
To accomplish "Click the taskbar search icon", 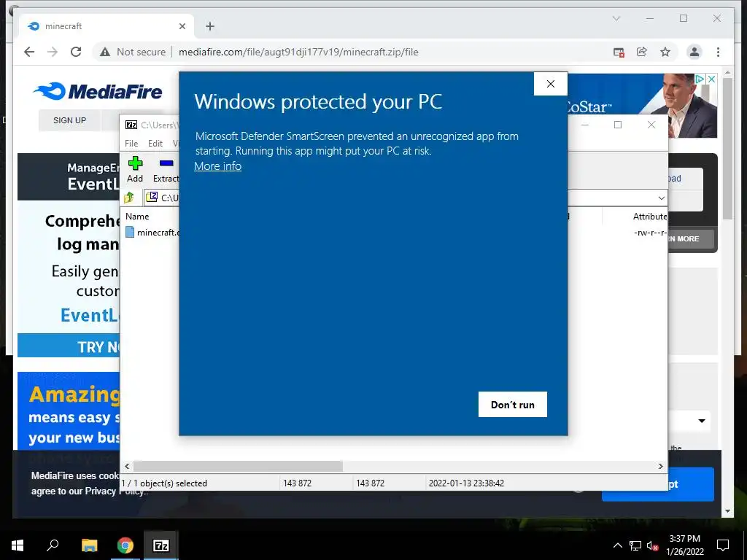I will (53, 545).
